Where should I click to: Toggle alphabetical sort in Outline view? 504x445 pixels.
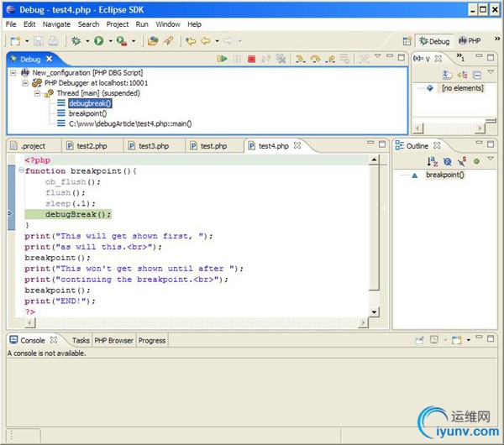tap(433, 161)
